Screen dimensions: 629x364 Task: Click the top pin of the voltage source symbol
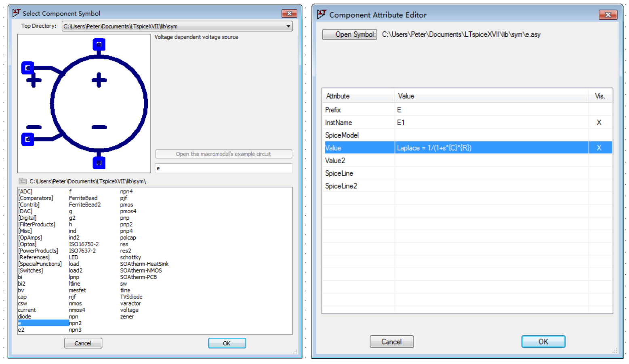pyautogui.click(x=99, y=44)
